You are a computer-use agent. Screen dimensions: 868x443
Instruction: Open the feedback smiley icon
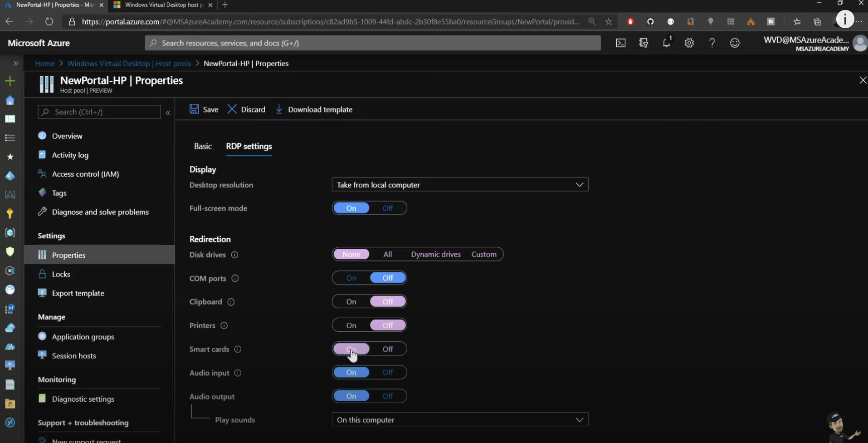[x=735, y=43]
